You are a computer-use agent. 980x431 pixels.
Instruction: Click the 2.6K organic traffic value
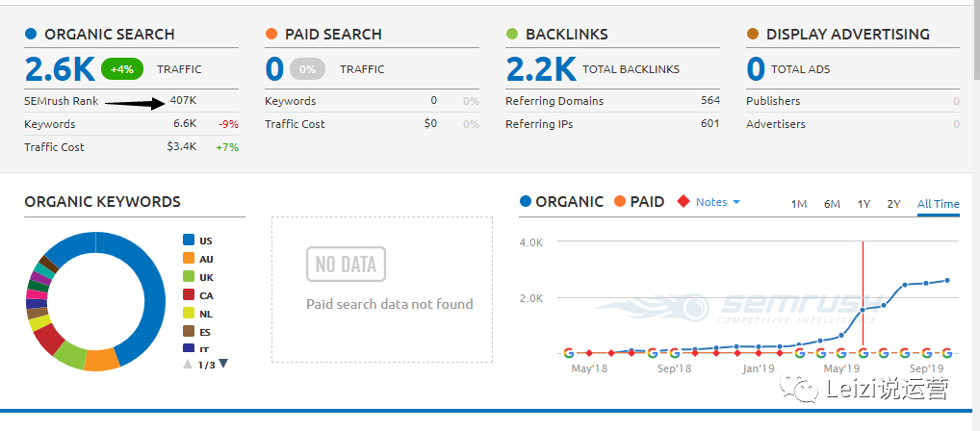click(60, 69)
